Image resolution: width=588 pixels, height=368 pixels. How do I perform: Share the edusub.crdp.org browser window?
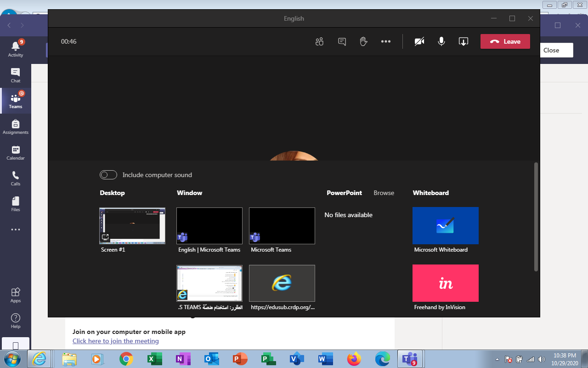click(x=282, y=283)
